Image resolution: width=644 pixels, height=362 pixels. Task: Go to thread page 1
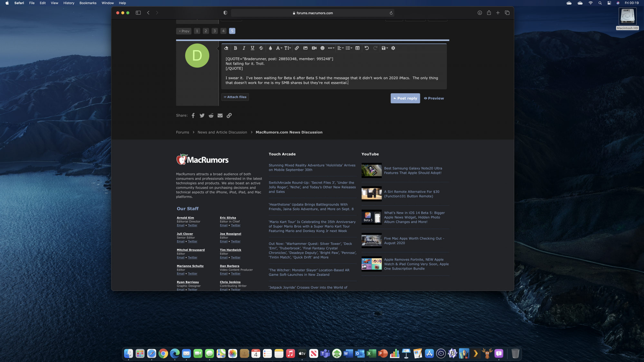tap(197, 31)
